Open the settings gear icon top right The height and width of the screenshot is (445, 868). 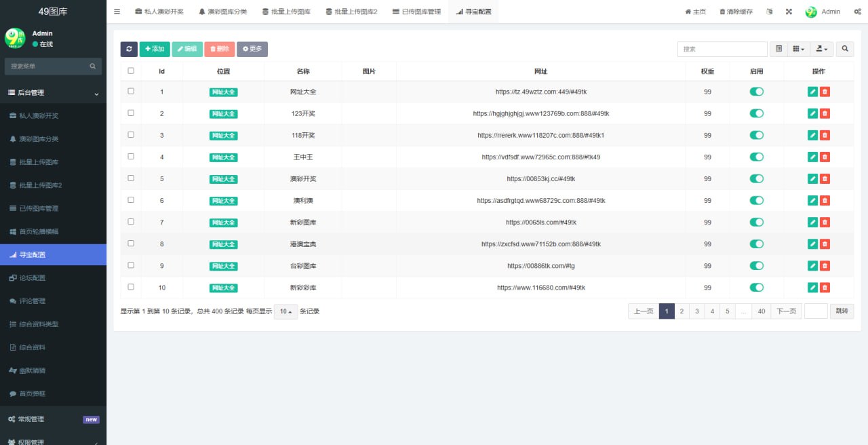click(857, 11)
